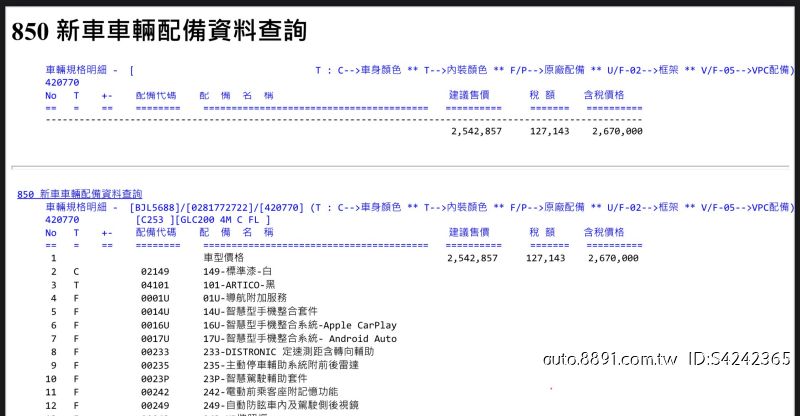
Task: Click the 配備代碼 header in lower table
Action: pos(156,232)
